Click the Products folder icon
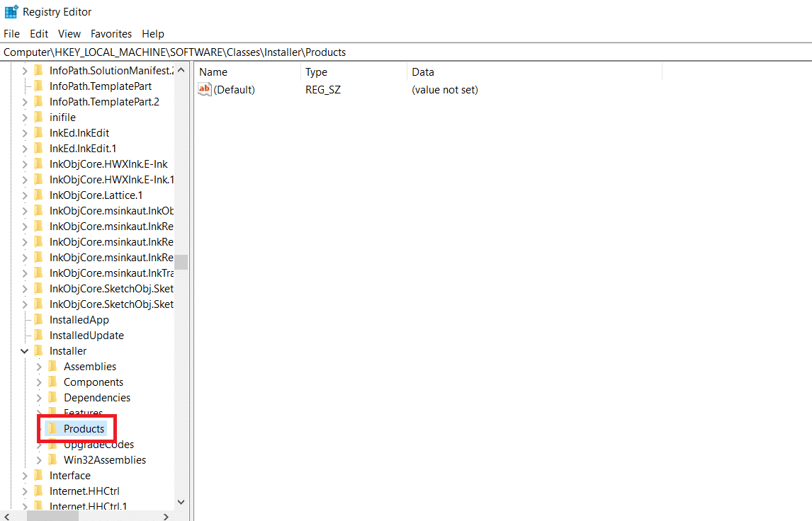Viewport: 812px width, 521px height. (x=53, y=428)
